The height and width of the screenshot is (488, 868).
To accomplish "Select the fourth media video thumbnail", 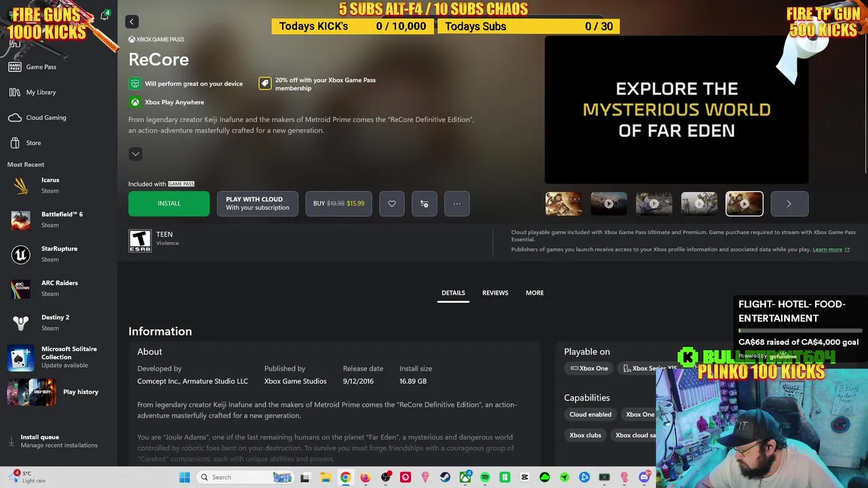I will point(699,203).
